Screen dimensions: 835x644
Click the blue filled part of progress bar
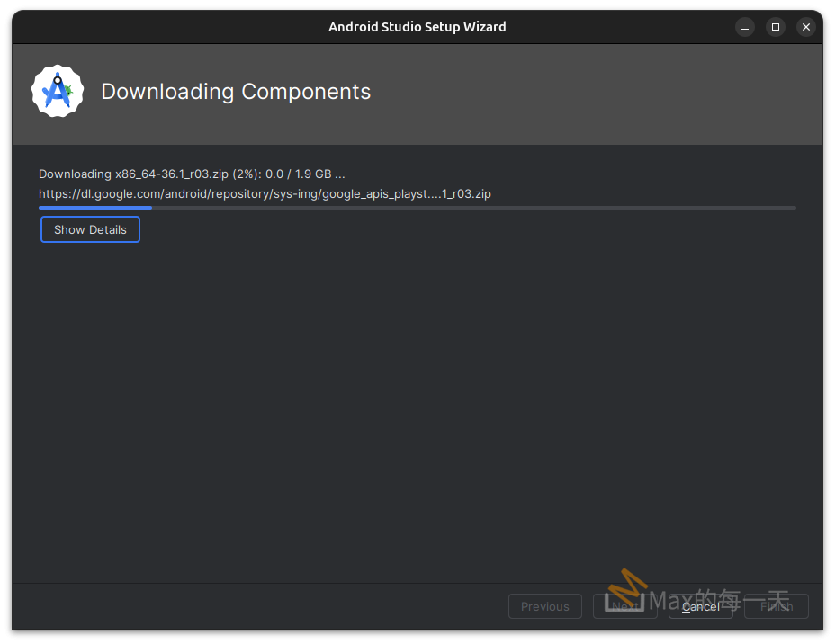pos(94,208)
